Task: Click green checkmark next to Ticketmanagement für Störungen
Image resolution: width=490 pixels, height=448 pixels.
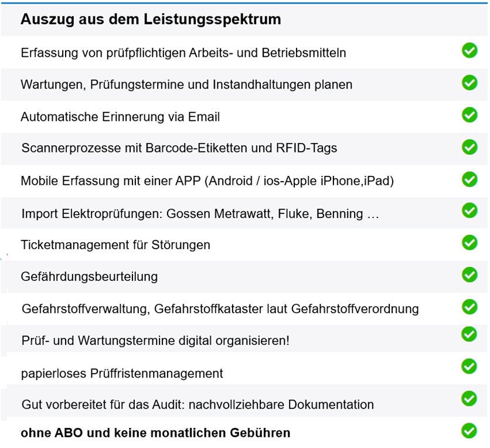Action: click(x=469, y=242)
